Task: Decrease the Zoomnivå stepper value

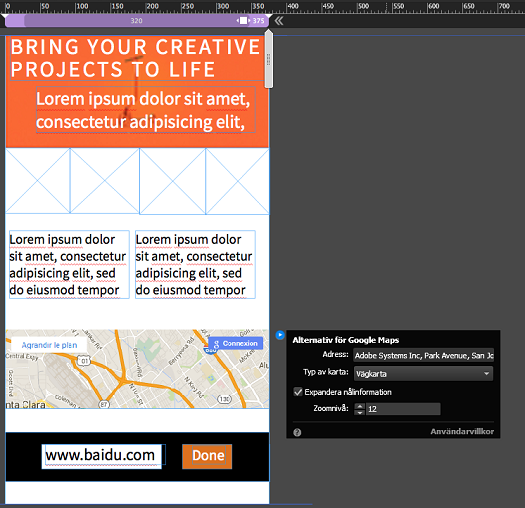Action: [360, 412]
